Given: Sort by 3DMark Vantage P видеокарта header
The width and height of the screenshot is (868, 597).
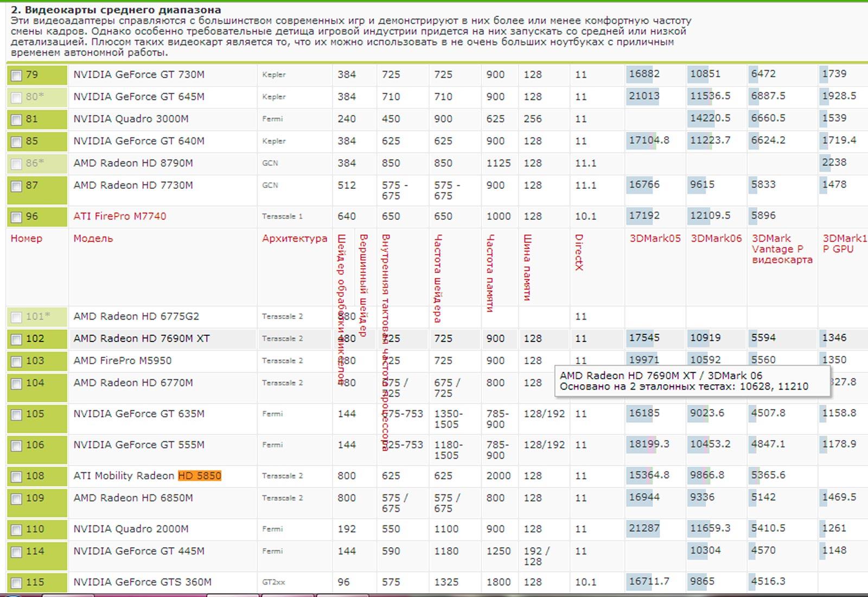Looking at the screenshot, I should click(x=782, y=249).
